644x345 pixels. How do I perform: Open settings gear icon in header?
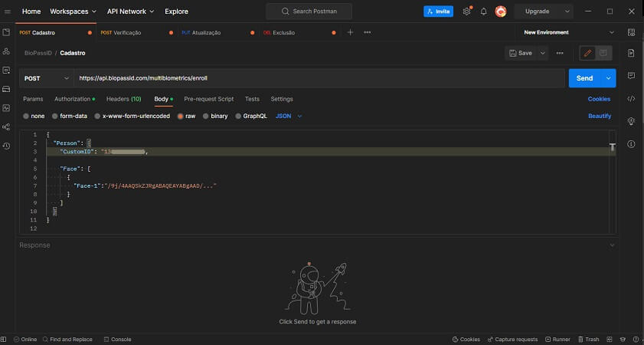(466, 11)
